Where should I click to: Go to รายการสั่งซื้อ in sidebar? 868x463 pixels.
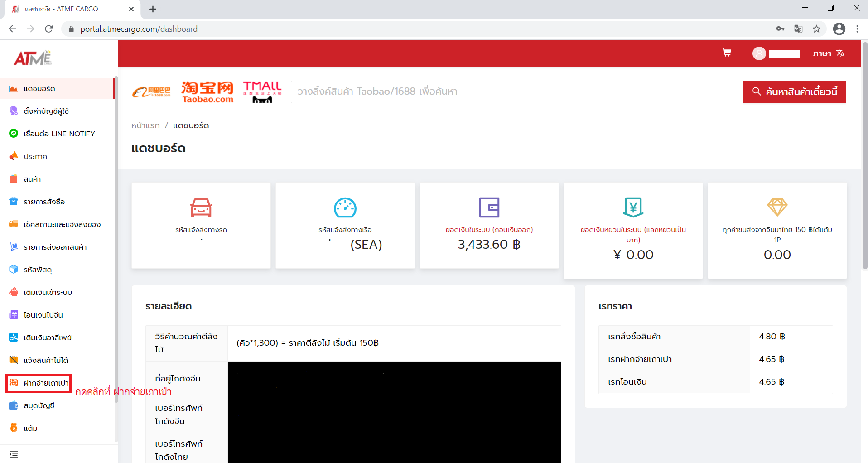coord(44,202)
